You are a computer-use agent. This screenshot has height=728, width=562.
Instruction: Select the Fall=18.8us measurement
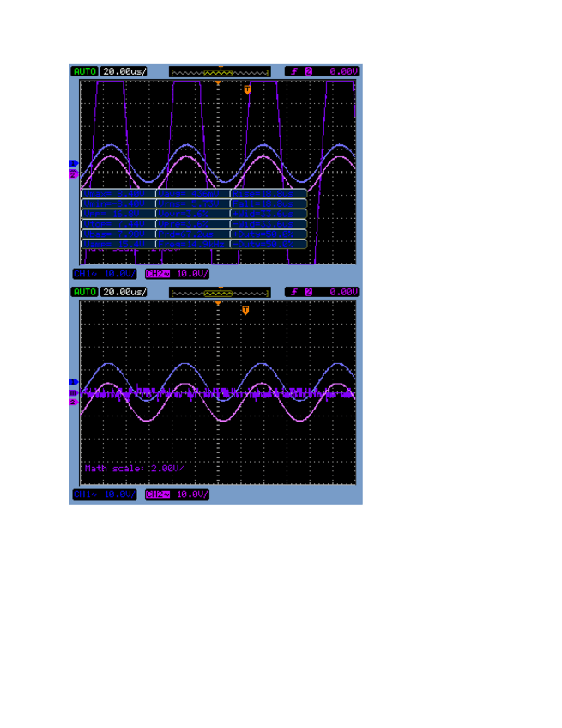pos(269,203)
